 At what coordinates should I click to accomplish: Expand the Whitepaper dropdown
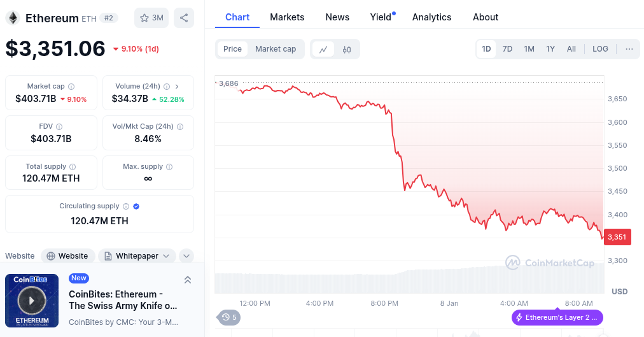pos(136,256)
